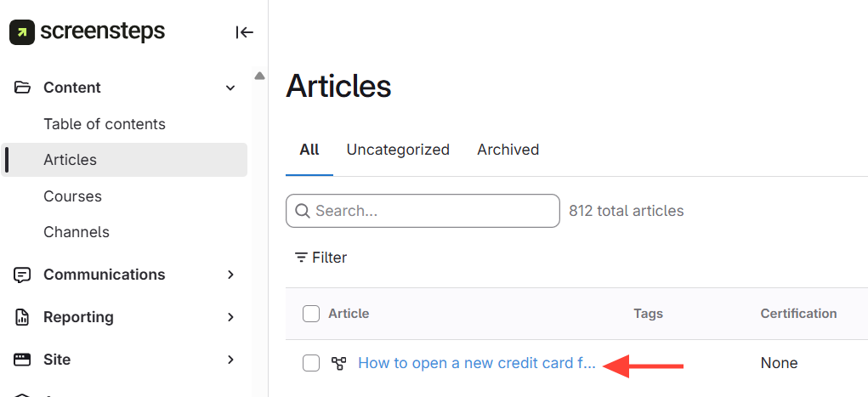Viewport: 868px width, 397px height.
Task: Click the Communications chat icon
Action: coord(23,275)
